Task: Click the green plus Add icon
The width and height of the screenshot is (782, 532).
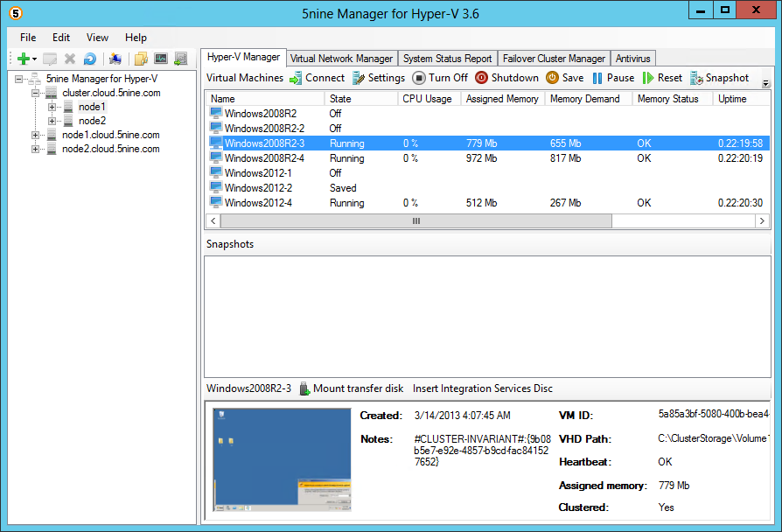Action: pyautogui.click(x=23, y=59)
